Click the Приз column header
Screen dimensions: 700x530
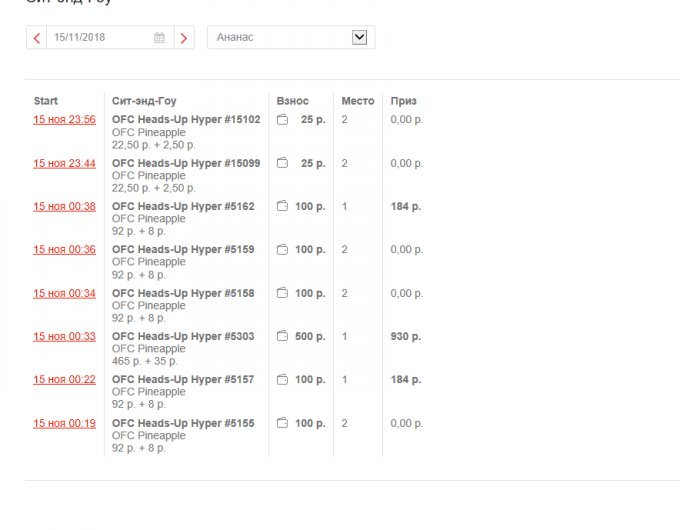pos(404,101)
